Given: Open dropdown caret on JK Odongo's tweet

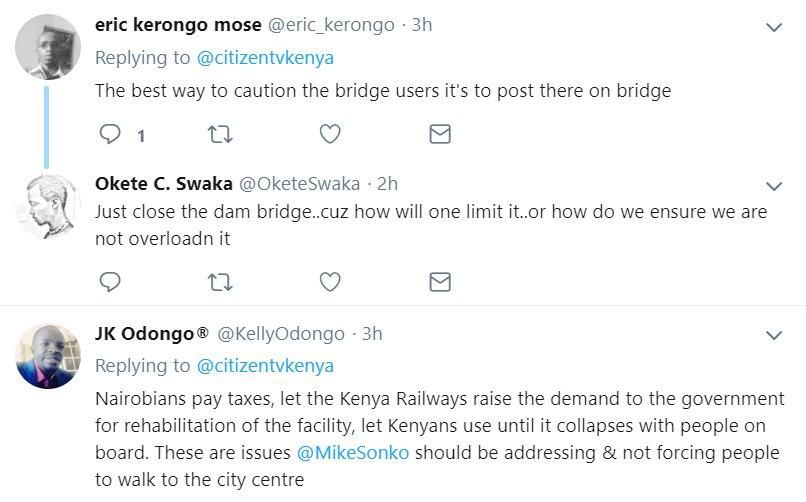Looking at the screenshot, I should click(x=772, y=334).
